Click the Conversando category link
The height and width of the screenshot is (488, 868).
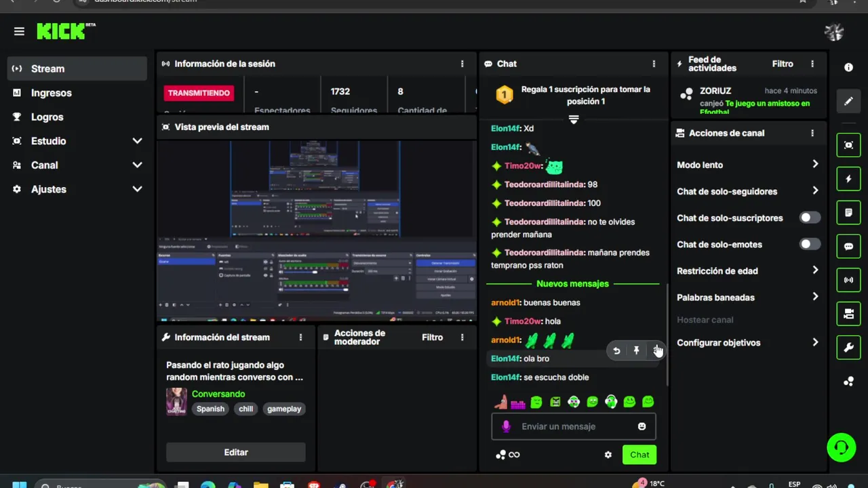[x=218, y=394]
